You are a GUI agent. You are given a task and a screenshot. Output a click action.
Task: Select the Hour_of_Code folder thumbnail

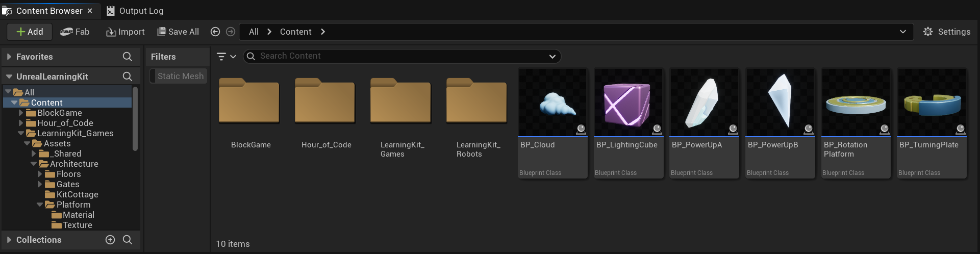point(325,101)
